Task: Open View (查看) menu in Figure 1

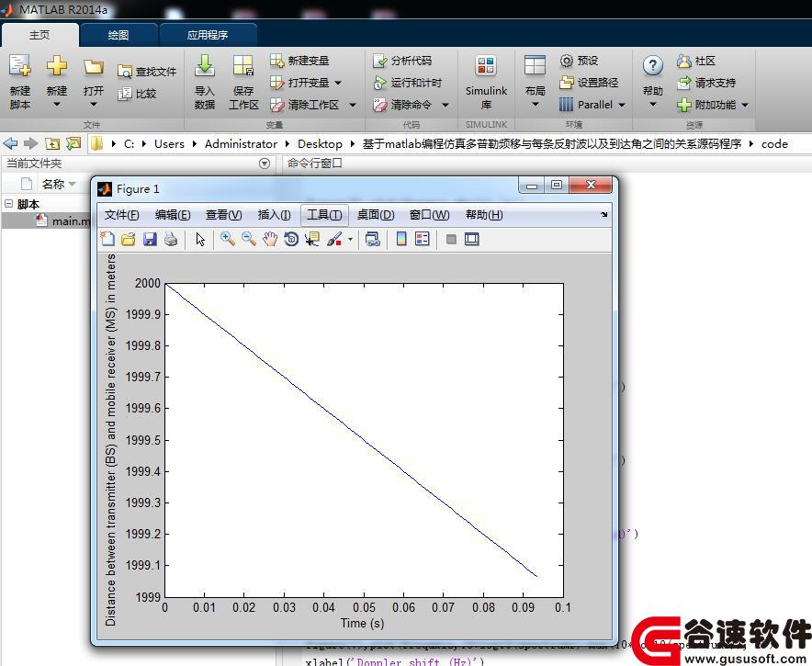Action: pos(224,214)
